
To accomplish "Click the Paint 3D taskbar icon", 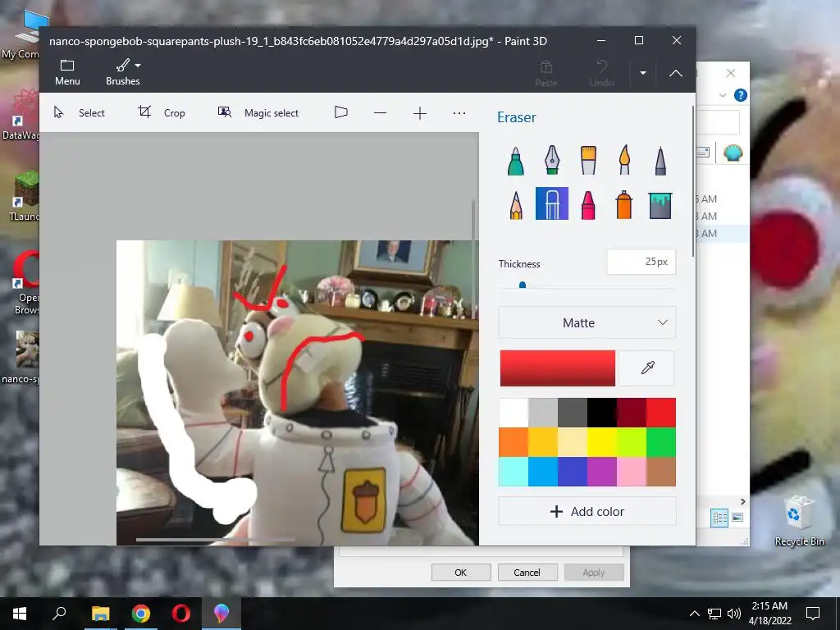I will click(221, 614).
